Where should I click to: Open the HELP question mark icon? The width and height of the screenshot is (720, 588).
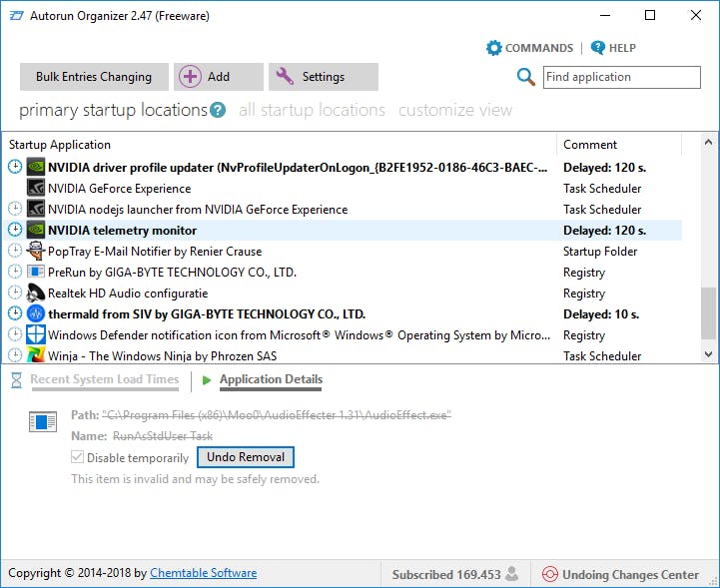click(x=598, y=48)
